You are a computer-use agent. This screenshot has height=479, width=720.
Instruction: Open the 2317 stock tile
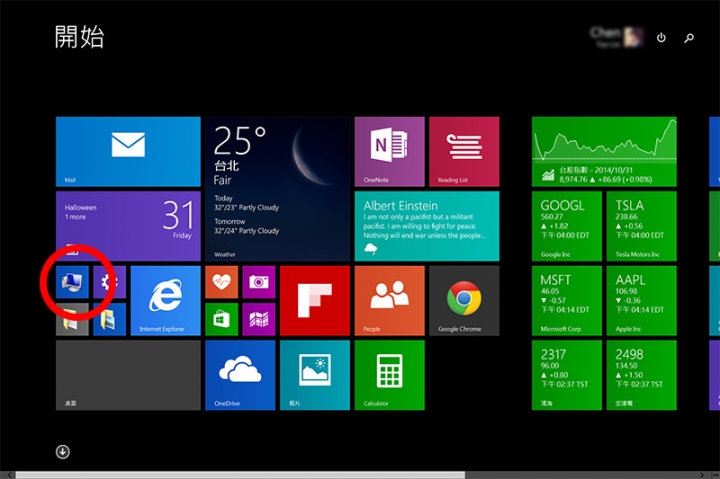tap(567, 375)
